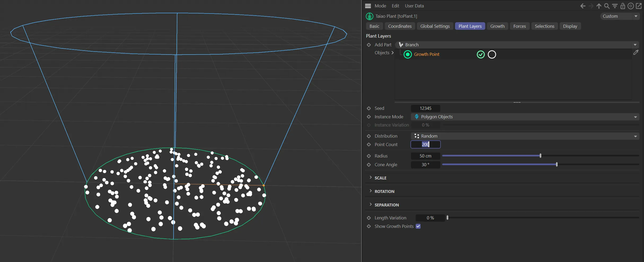Uncheck the Show Growth Points checkbox
This screenshot has height=262, width=644.
pyautogui.click(x=418, y=226)
